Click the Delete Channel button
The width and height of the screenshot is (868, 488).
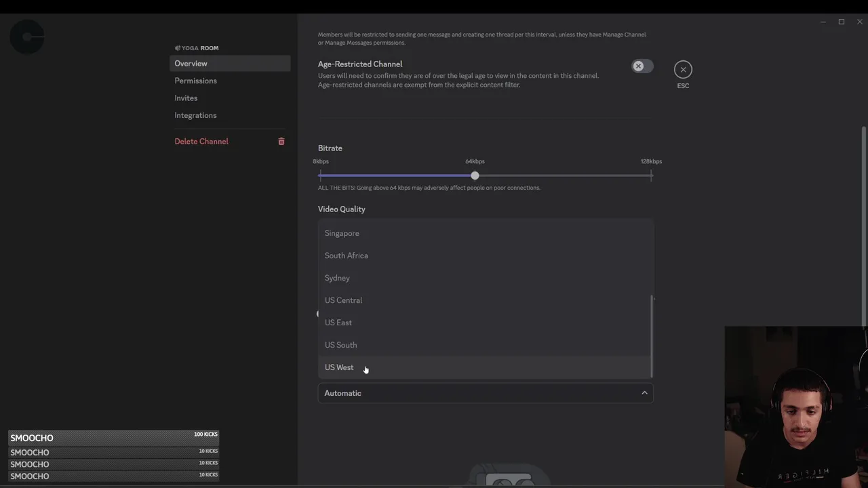(x=201, y=142)
